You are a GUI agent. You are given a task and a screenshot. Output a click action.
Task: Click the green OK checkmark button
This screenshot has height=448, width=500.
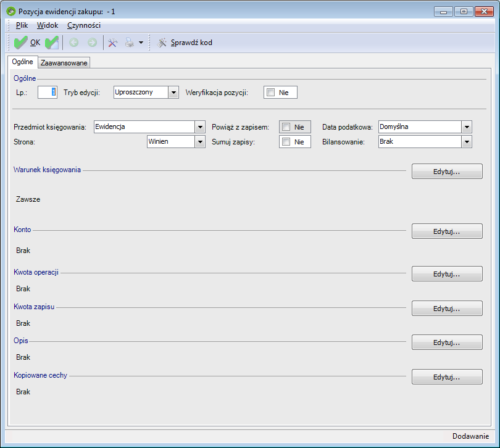coord(27,43)
